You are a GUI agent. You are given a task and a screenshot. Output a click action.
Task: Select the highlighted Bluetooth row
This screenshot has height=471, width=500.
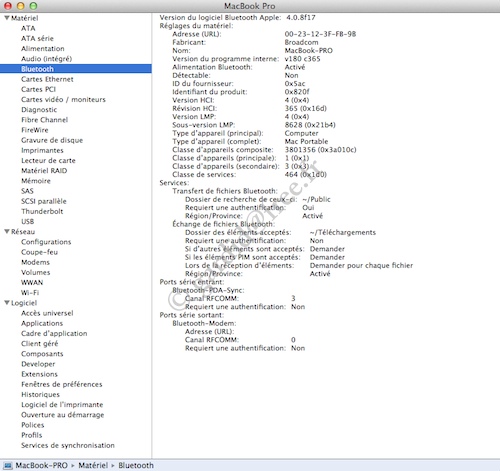tap(76, 69)
